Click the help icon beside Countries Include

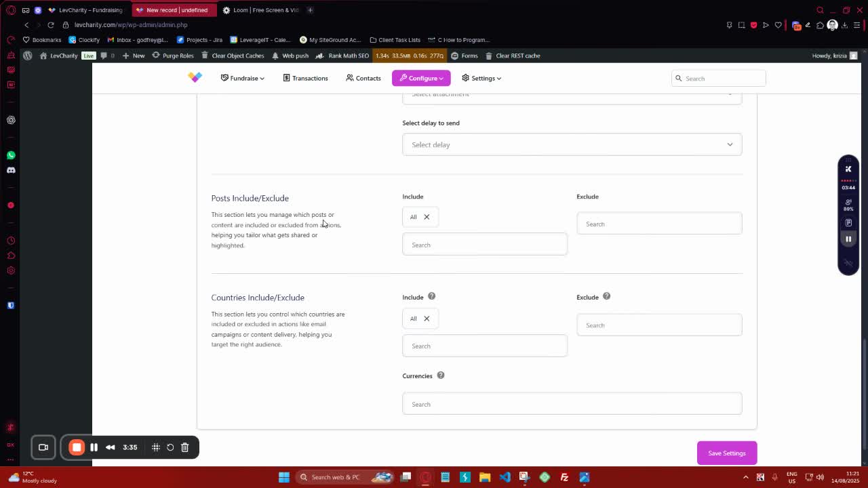click(x=431, y=296)
